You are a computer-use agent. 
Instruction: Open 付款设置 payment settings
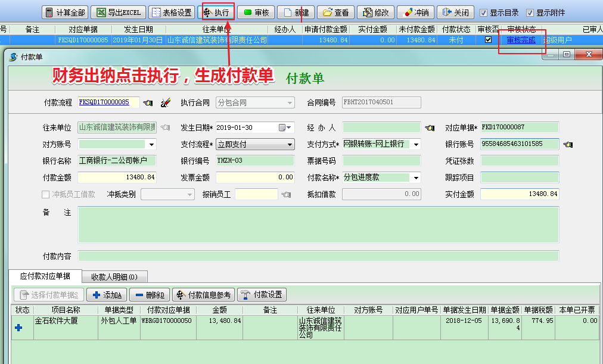[x=262, y=295]
